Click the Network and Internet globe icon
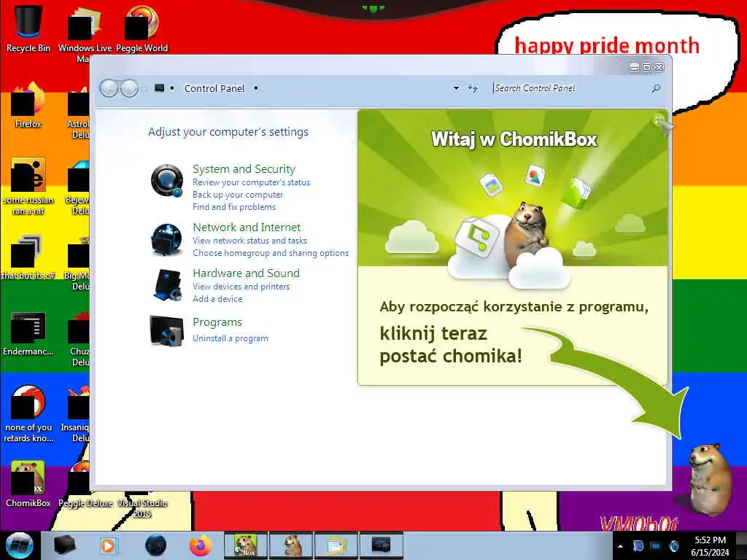This screenshot has height=560, width=747. coord(167,239)
